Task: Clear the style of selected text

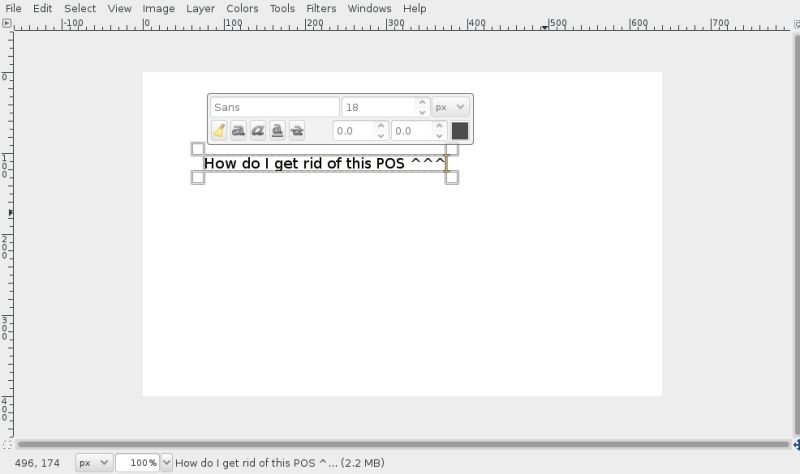Action: click(219, 131)
